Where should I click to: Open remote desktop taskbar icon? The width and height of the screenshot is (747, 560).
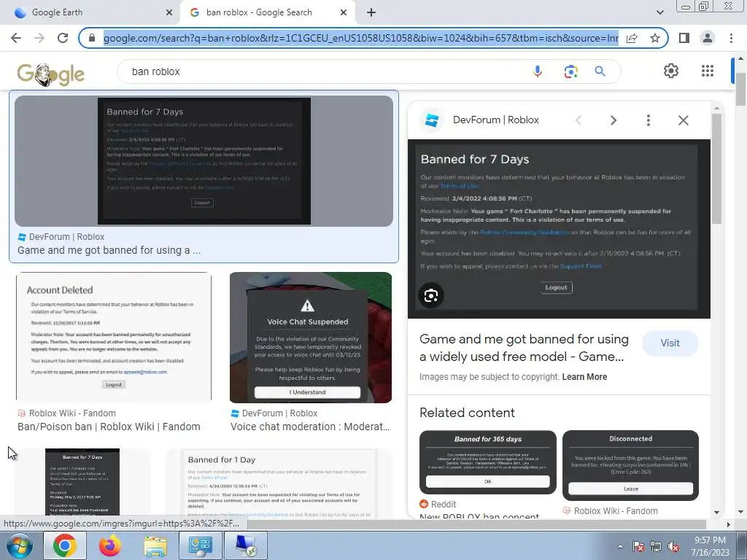(246, 545)
